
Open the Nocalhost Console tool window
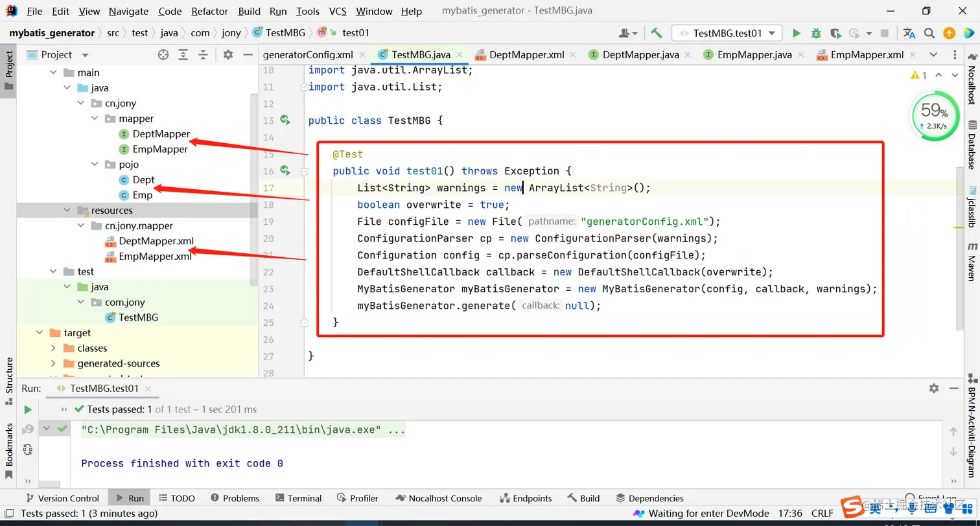439,498
